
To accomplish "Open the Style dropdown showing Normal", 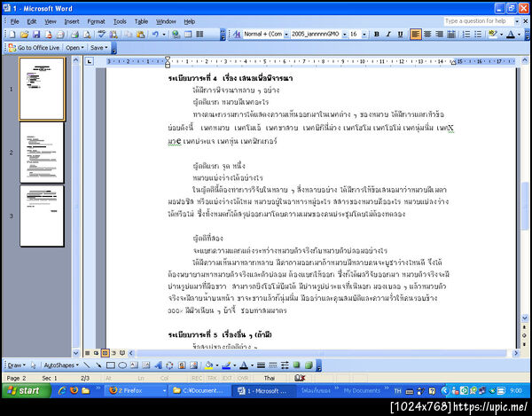I will coord(286,35).
